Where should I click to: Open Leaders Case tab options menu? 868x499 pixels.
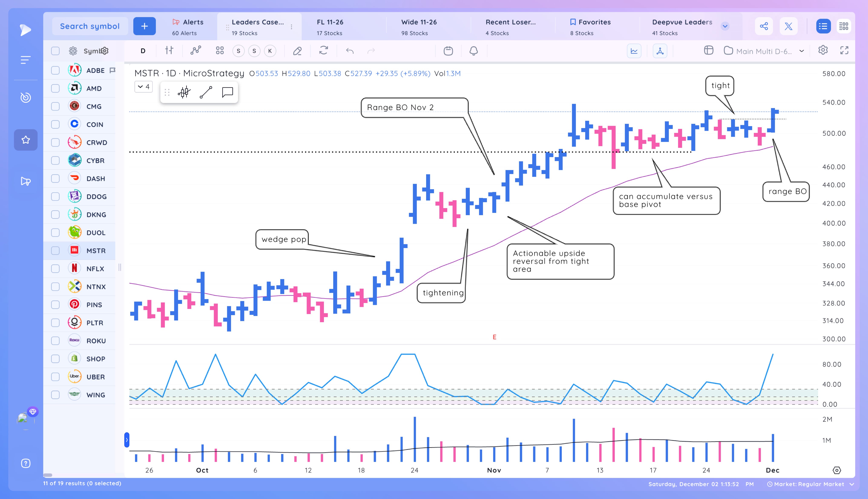point(292,27)
